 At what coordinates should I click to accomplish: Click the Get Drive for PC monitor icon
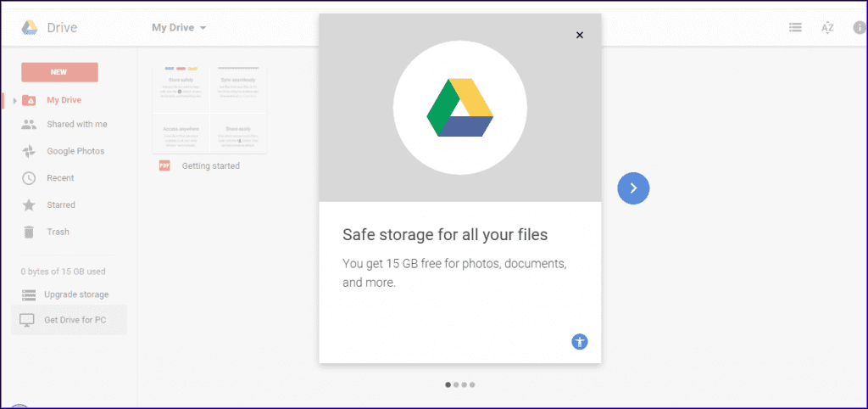pos(27,320)
